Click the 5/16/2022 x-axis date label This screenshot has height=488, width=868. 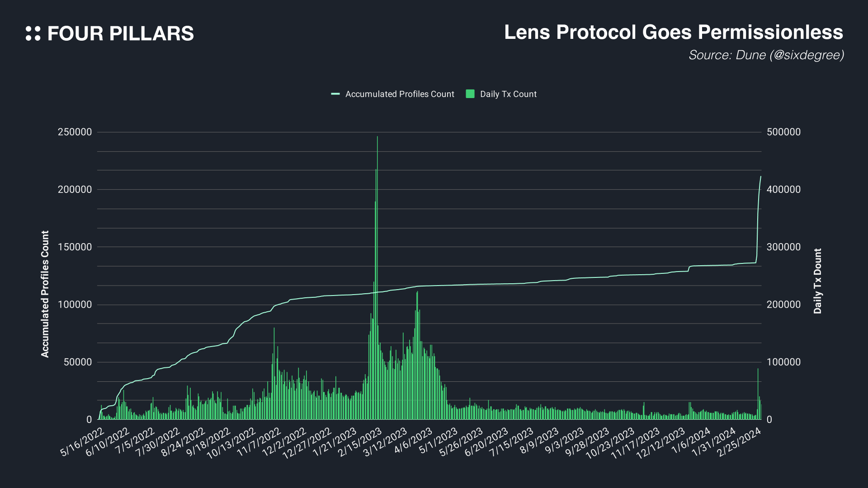(x=82, y=442)
